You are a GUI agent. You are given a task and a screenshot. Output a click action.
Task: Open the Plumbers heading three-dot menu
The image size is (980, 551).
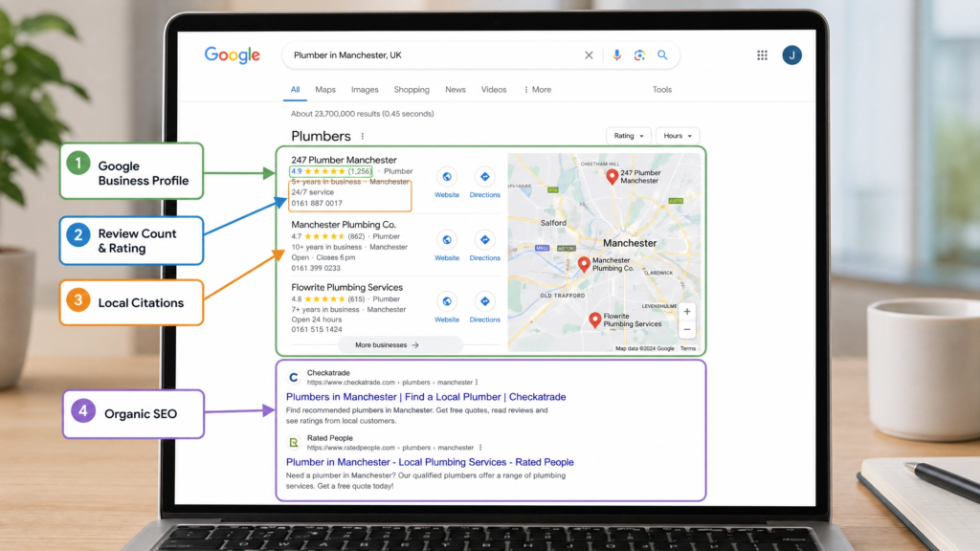click(363, 136)
